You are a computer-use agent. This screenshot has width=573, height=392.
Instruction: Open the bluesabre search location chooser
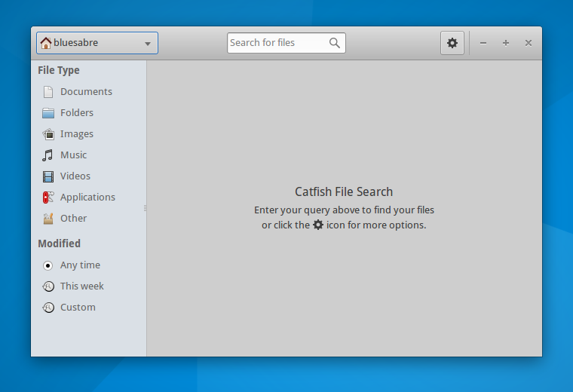[97, 43]
